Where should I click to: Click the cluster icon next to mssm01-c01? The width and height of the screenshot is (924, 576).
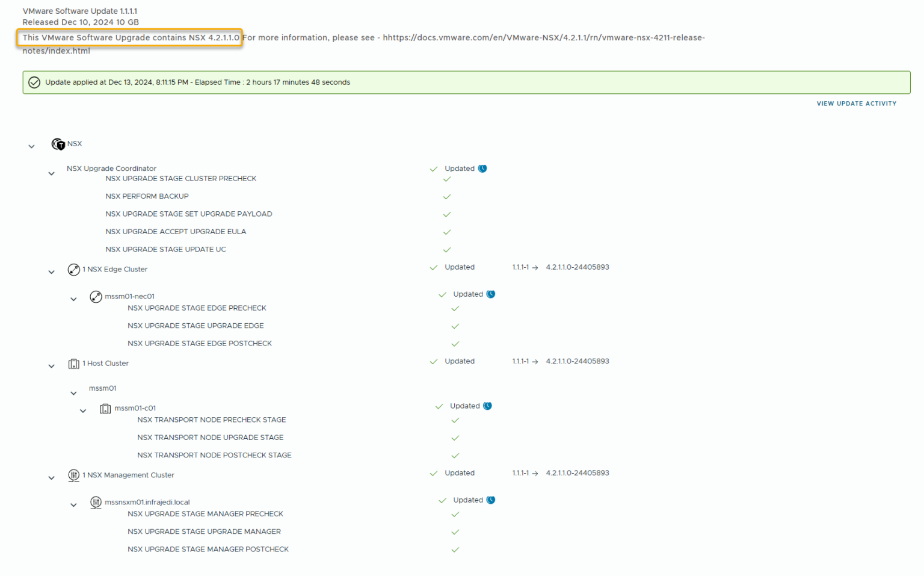(x=105, y=408)
